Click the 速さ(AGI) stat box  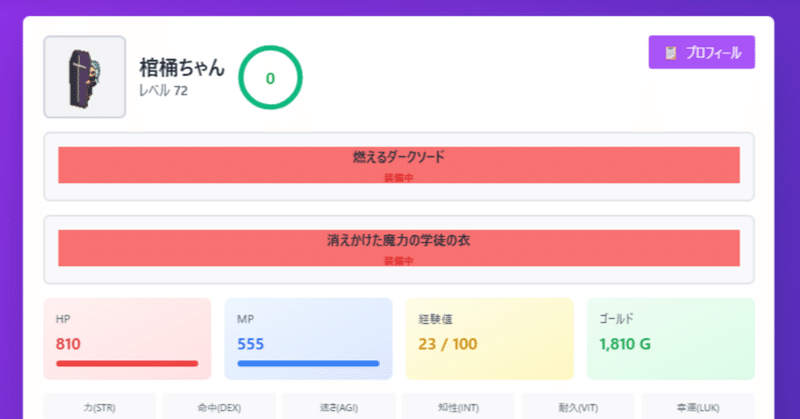click(x=339, y=406)
